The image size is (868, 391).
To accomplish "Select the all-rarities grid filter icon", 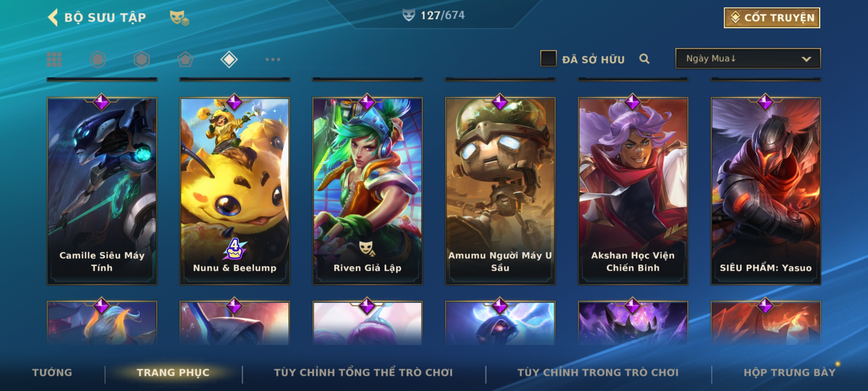I will (x=54, y=59).
